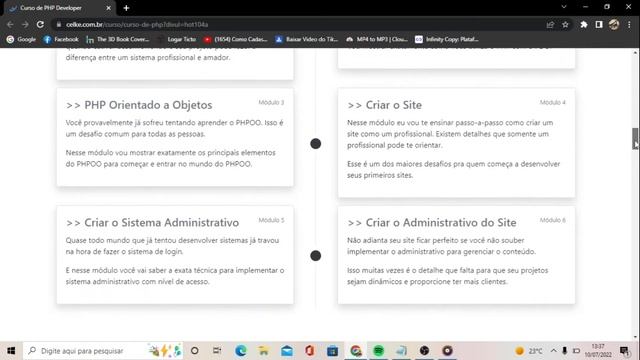
Task: Open the Logar Ticto bookmark
Action: (177, 39)
